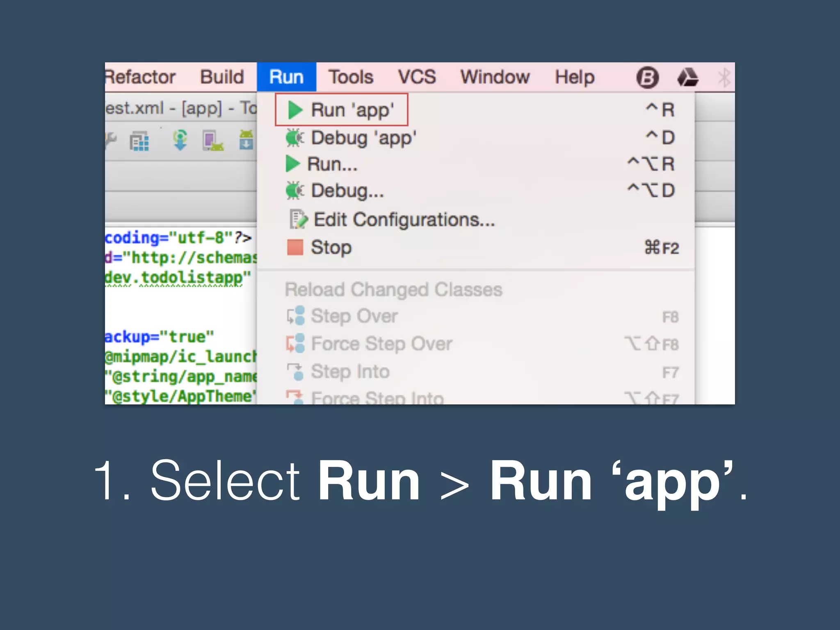Click green play icon beside Run...
This screenshot has width=840, height=630.
tap(292, 164)
